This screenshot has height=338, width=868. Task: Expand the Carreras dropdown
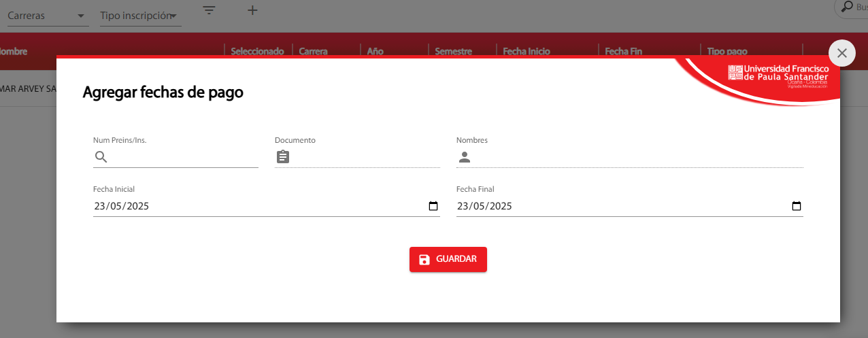click(x=48, y=16)
